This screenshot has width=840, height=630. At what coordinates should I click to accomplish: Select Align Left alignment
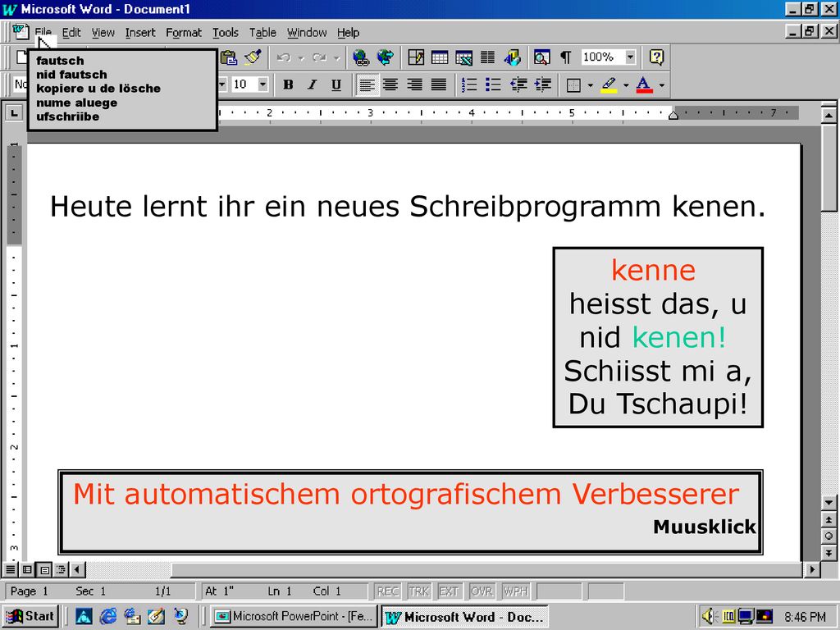pyautogui.click(x=367, y=84)
